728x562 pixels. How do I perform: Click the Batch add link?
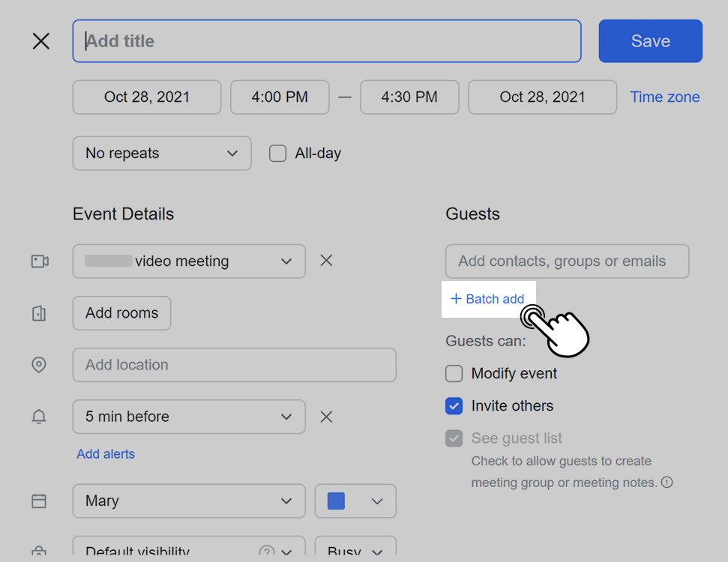(489, 298)
